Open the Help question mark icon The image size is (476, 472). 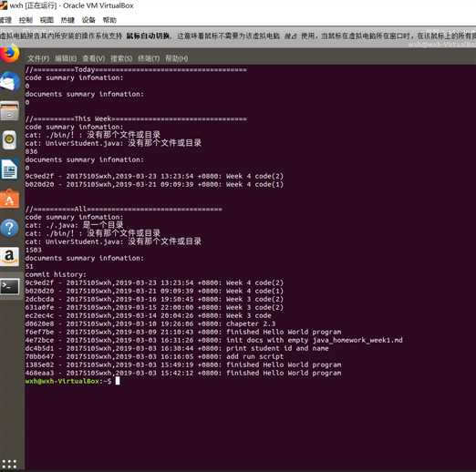pyautogui.click(x=9, y=228)
